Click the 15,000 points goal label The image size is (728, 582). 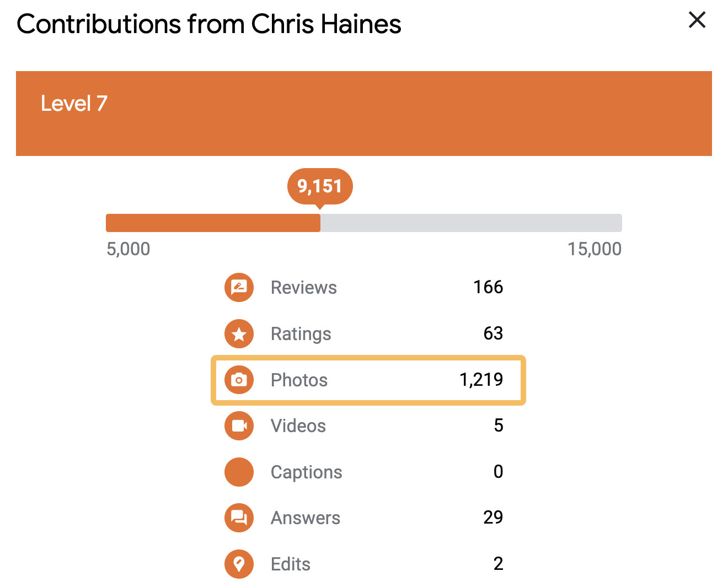[x=595, y=249]
